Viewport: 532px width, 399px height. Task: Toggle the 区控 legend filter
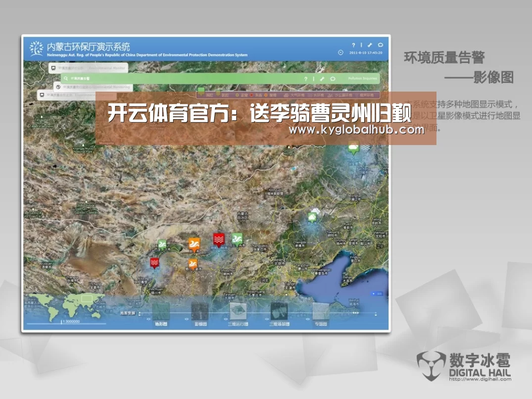tap(223, 95)
